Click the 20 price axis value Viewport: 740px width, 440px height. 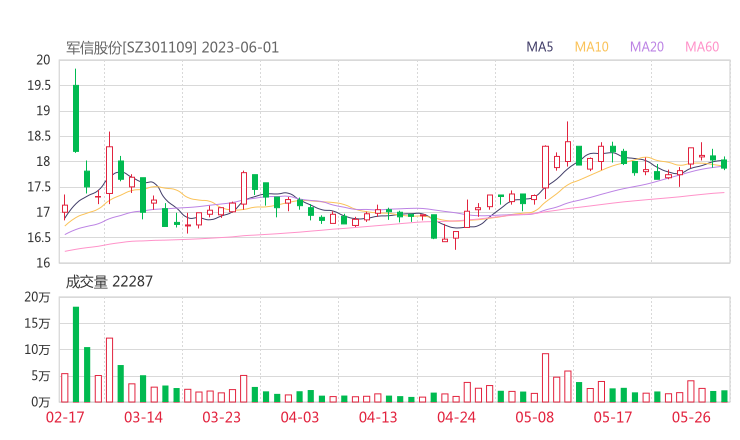click(x=43, y=60)
